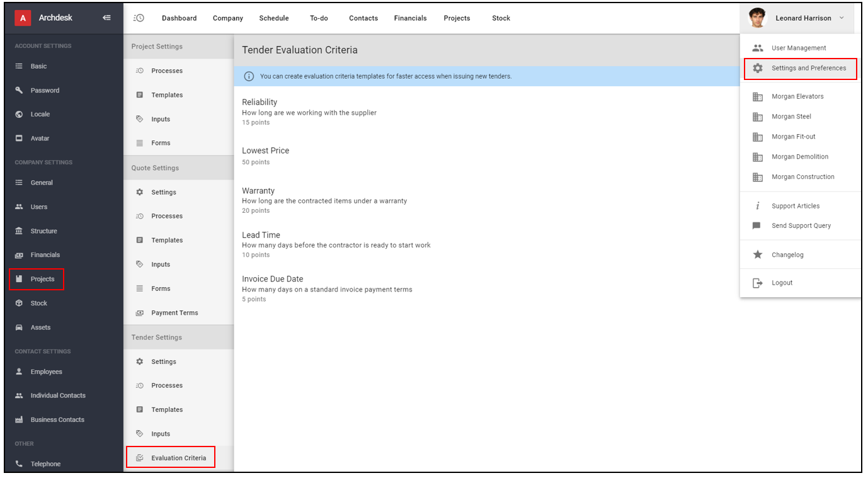This screenshot has width=868, height=478.
Task: Click the gear icon beside Settings and Preferences
Action: click(x=758, y=68)
